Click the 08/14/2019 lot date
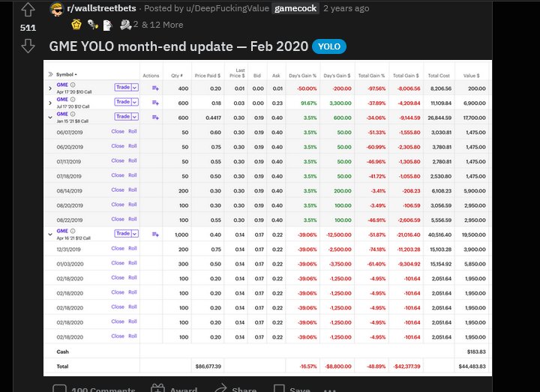Viewport: 540px width, 392px height. [x=70, y=191]
